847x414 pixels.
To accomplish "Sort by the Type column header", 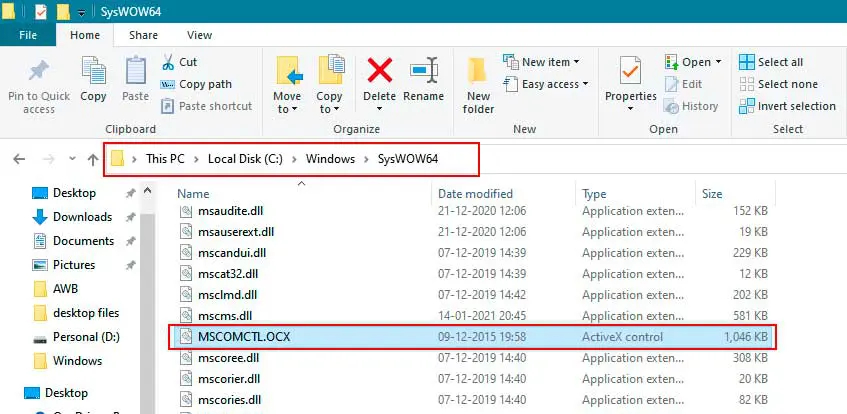I will (x=594, y=193).
